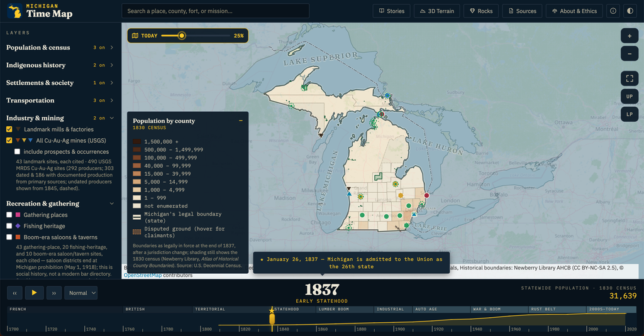Enable Fishing heritage layer checkbox
The width and height of the screenshot is (644, 336).
click(x=9, y=225)
